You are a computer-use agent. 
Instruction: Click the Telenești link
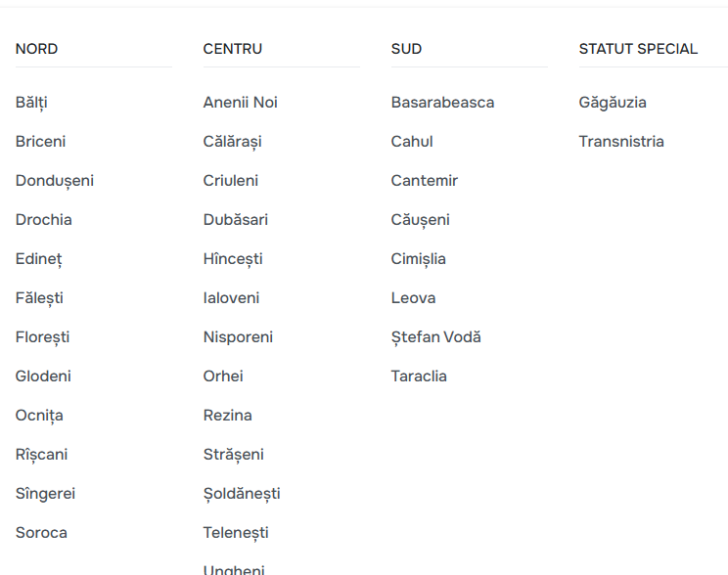(236, 533)
